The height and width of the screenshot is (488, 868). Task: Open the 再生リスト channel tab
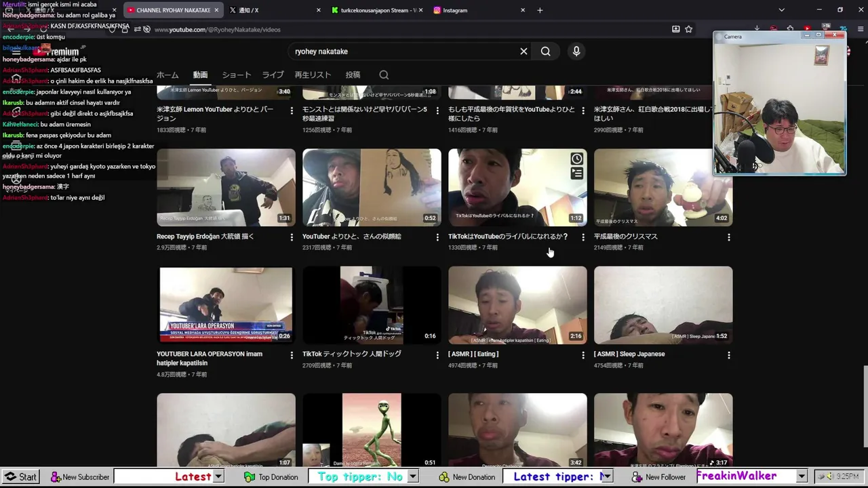click(x=313, y=75)
